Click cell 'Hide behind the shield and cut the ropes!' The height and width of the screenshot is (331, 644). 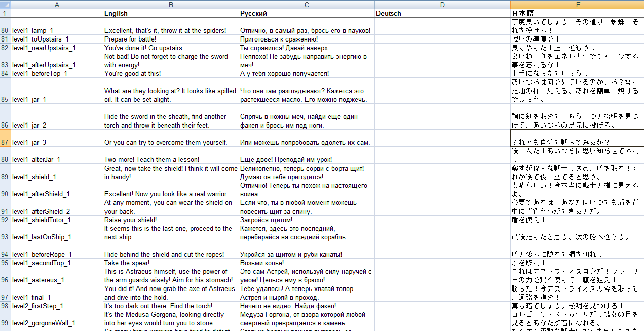pos(171,250)
